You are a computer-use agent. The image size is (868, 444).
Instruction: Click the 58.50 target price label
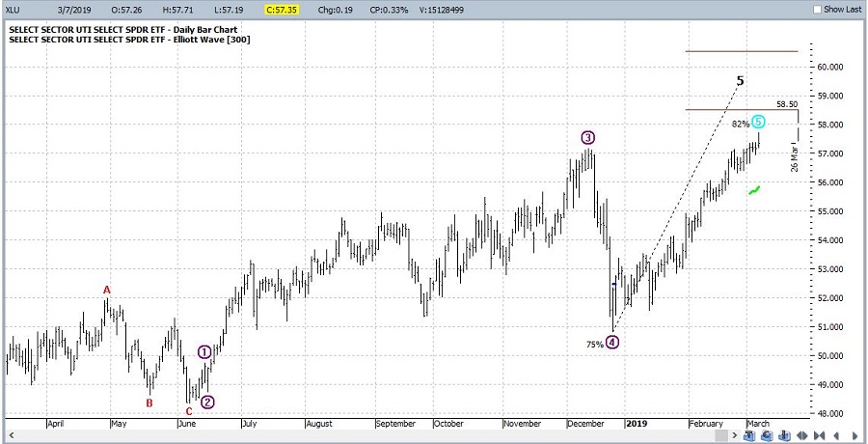click(787, 103)
